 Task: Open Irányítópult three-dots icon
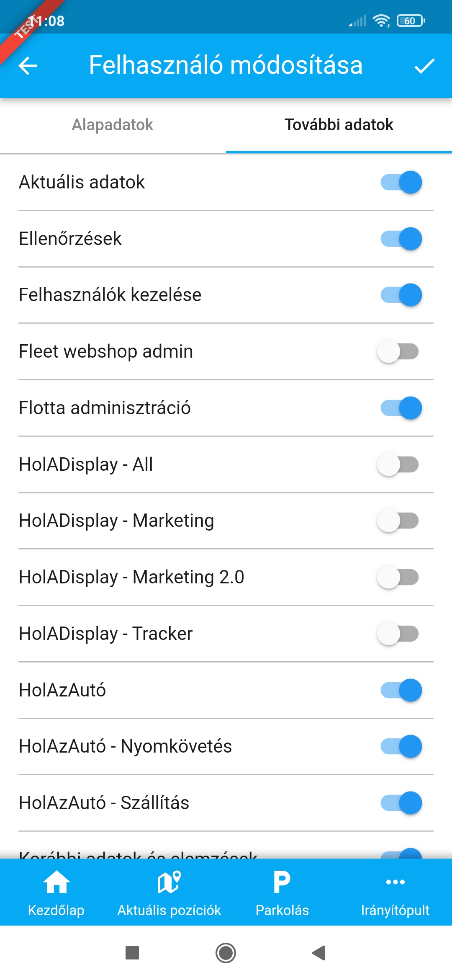click(395, 882)
